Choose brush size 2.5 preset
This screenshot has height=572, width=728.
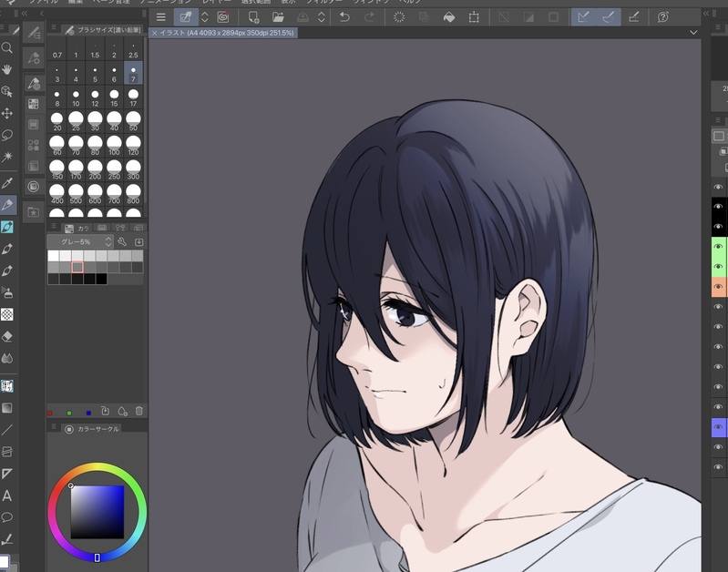point(133,50)
